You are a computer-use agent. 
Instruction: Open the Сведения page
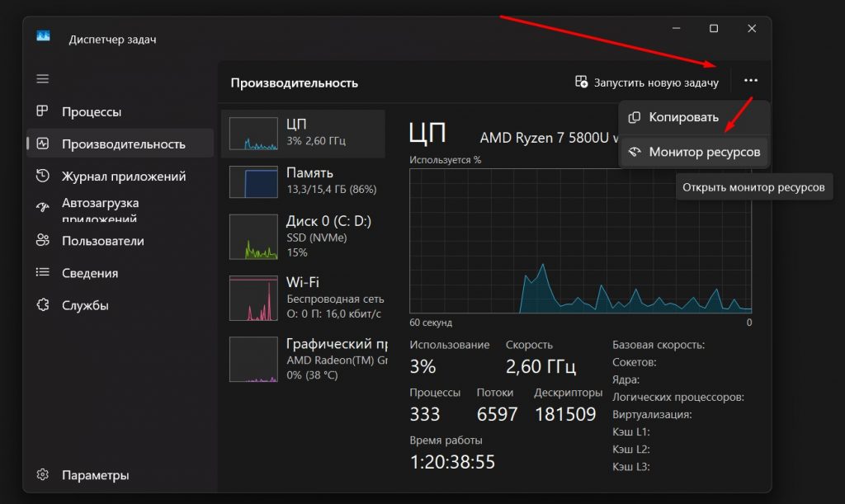click(120, 273)
